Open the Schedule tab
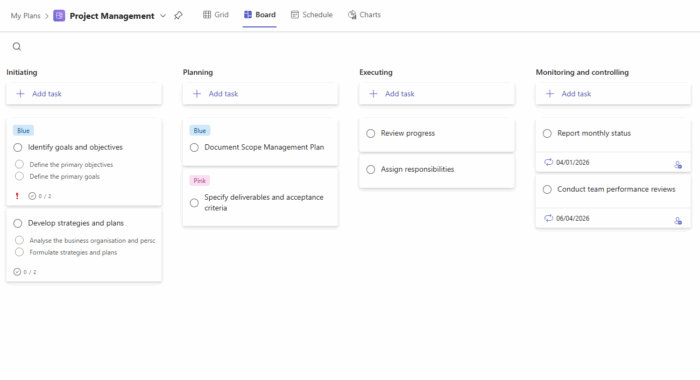The height and width of the screenshot is (380, 700). tap(312, 15)
